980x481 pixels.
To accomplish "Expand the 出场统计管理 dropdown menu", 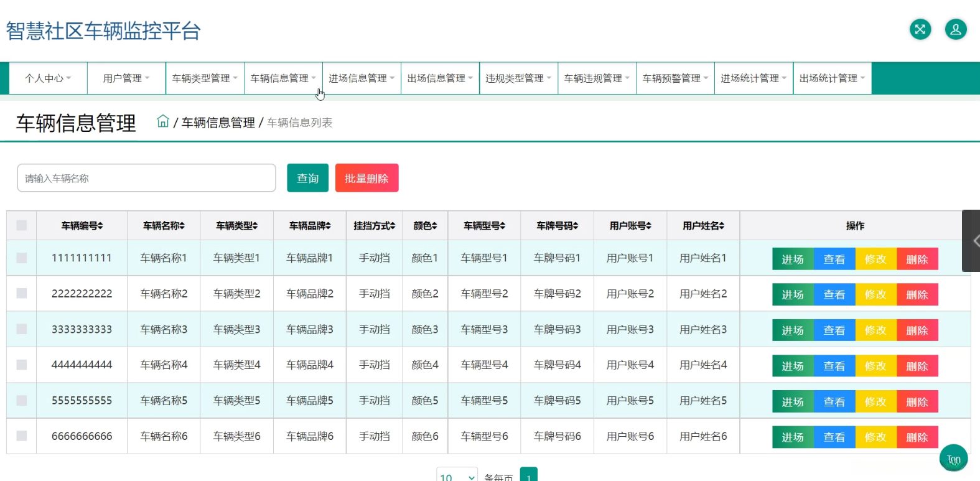I will (832, 78).
